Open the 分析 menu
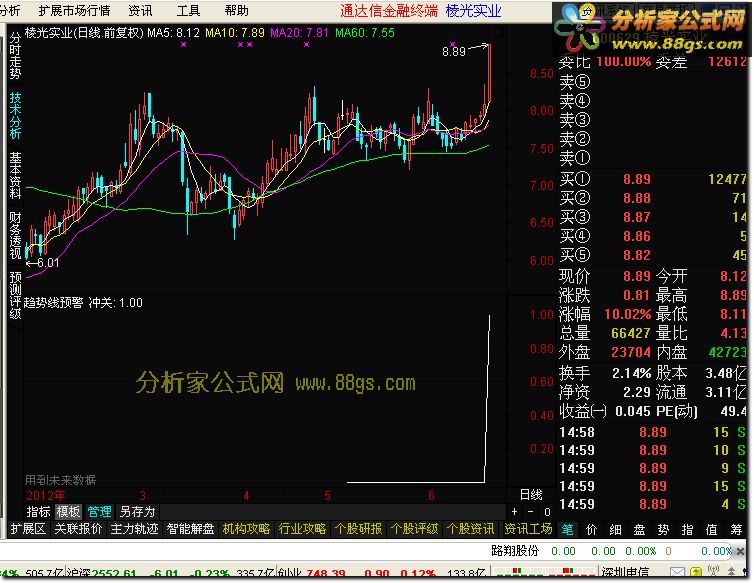 (10, 10)
